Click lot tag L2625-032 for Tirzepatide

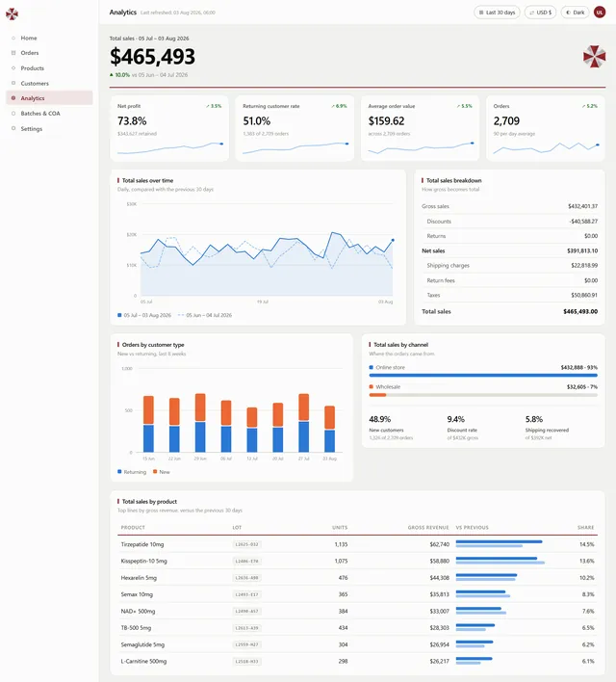click(247, 544)
